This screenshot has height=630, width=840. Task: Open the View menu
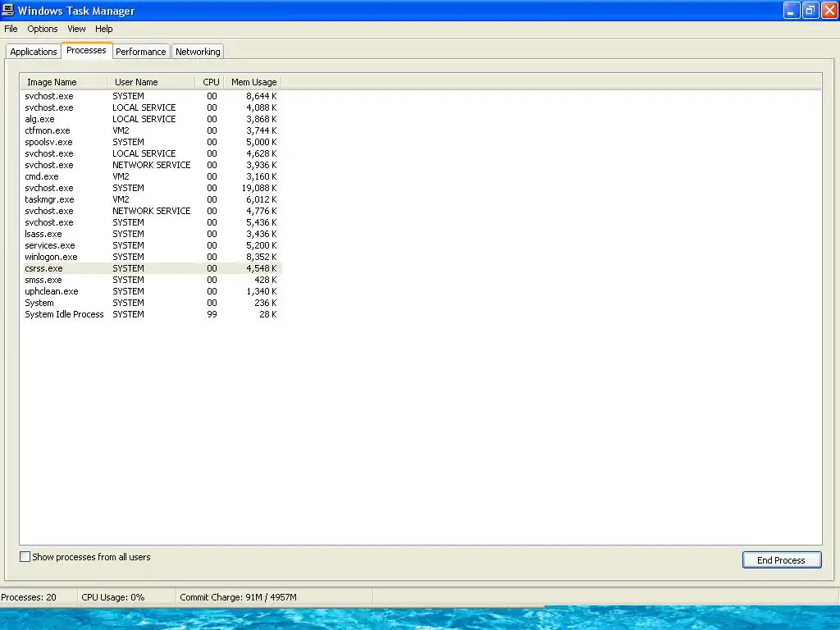point(76,29)
